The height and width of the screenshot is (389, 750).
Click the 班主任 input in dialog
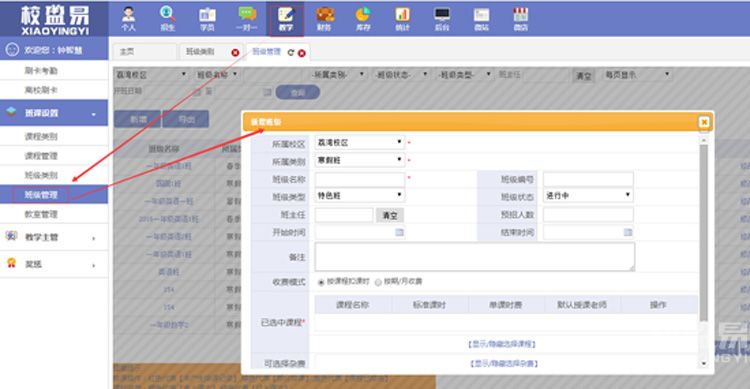(x=344, y=215)
